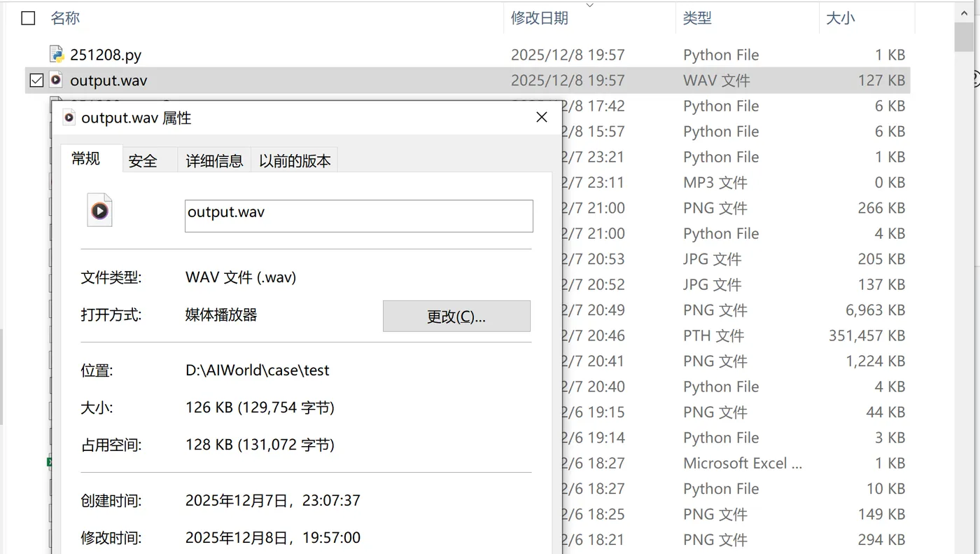
Task: Switch to the 以前的版本 tab
Action: [x=294, y=160]
